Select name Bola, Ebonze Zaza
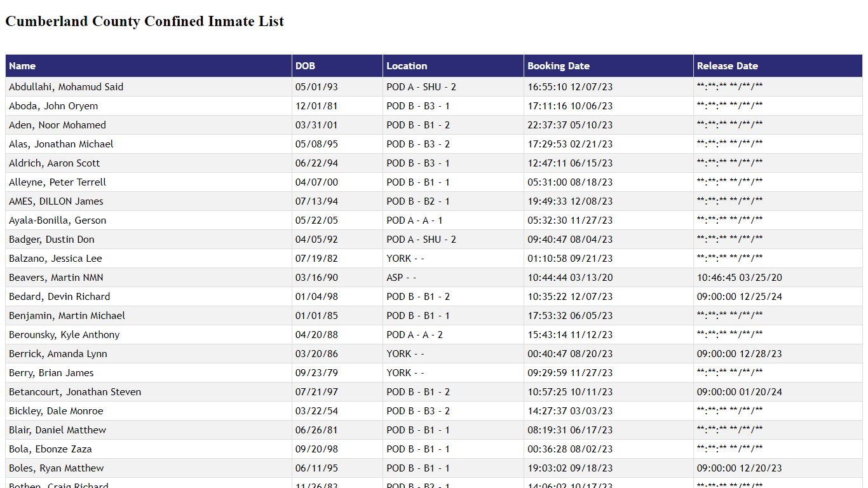The image size is (868, 488). pyautogui.click(x=50, y=449)
